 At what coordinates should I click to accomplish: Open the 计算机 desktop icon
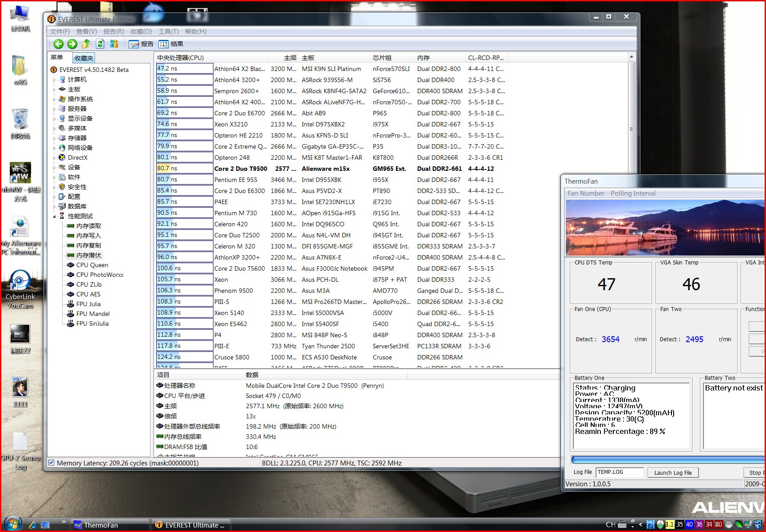point(20,19)
